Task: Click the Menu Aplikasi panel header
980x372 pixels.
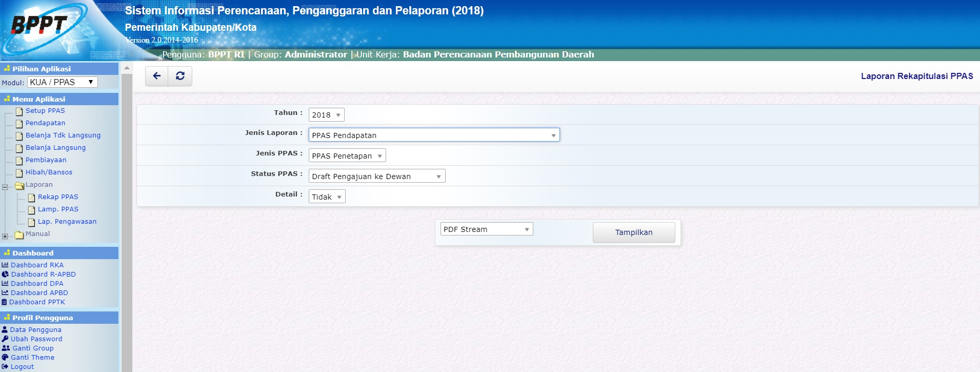Action: pyautogui.click(x=59, y=99)
